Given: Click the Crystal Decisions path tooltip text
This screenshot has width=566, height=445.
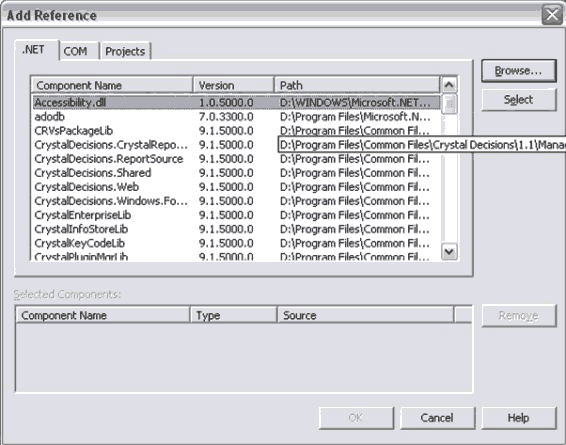Looking at the screenshot, I should tap(422, 145).
